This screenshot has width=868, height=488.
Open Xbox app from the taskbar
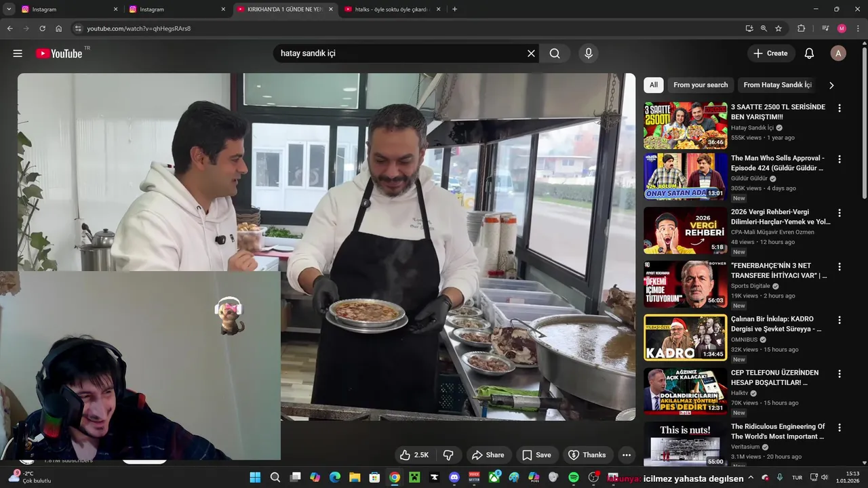pyautogui.click(x=494, y=477)
